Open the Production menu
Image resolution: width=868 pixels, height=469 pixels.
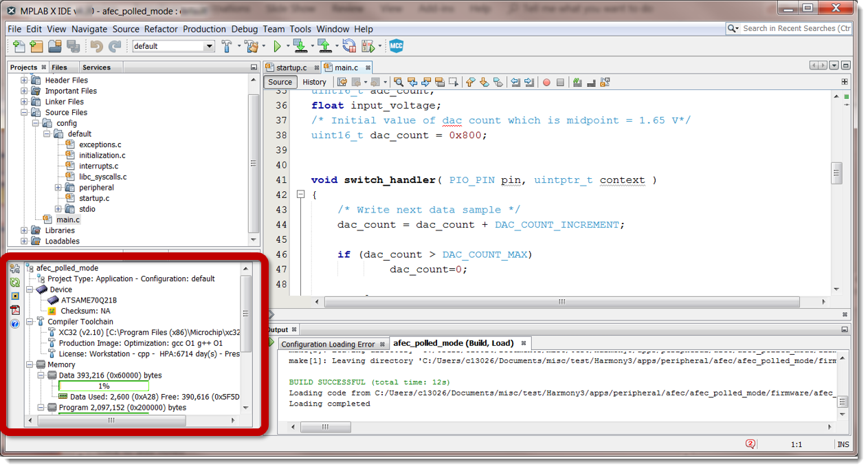204,29
